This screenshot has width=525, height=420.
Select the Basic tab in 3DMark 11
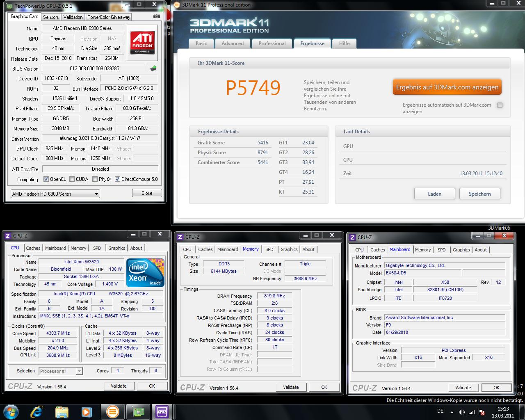click(201, 43)
